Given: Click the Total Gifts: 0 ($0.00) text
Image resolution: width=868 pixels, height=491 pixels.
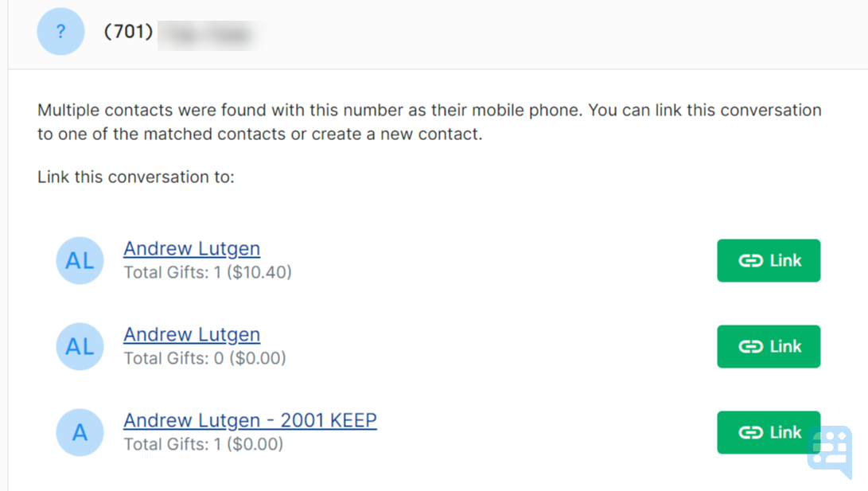Looking at the screenshot, I should tap(205, 358).
